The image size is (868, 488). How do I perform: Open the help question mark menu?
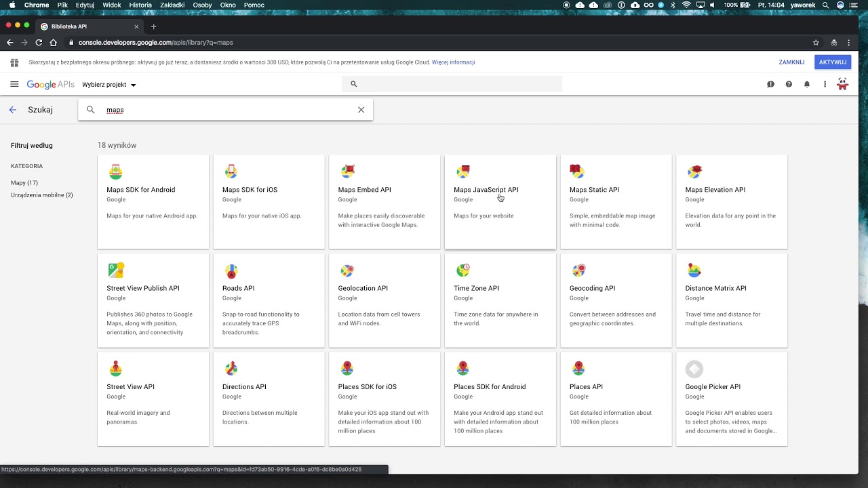pos(789,84)
